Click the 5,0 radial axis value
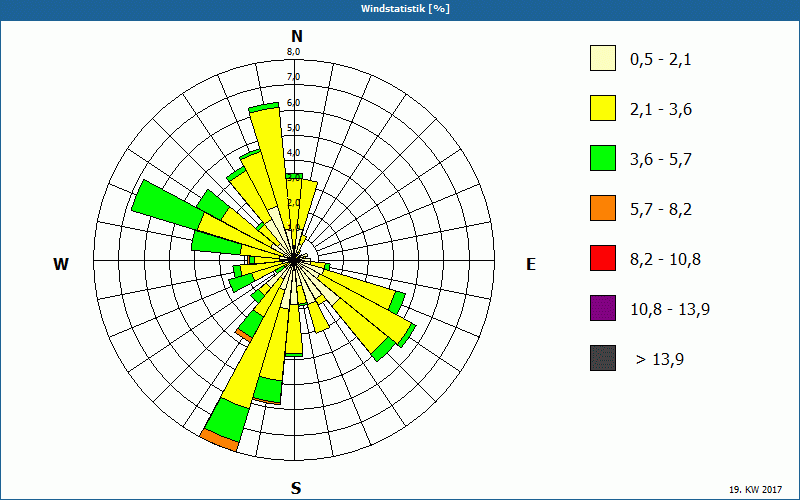The width and height of the screenshot is (800, 500). tap(293, 128)
